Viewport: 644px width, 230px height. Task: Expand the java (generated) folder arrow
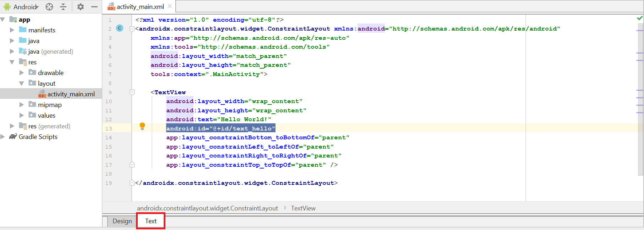12,52
